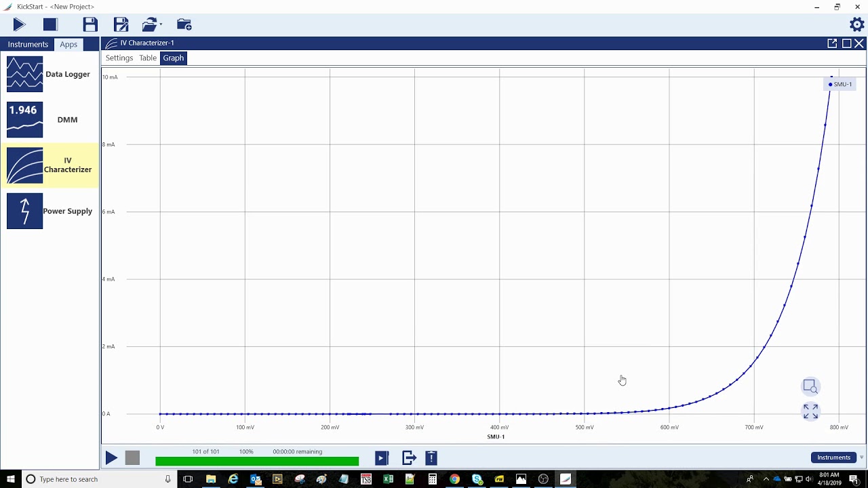Open Excel from the taskbar
This screenshot has width=868, height=488.
tap(388, 479)
